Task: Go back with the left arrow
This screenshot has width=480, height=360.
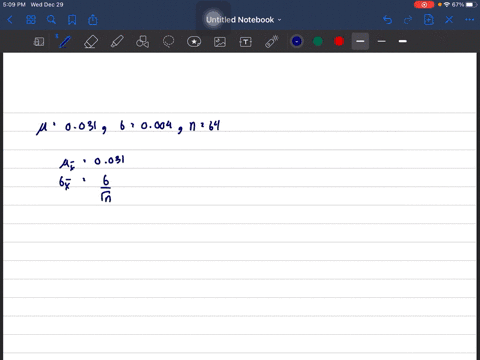Action: click(10, 20)
